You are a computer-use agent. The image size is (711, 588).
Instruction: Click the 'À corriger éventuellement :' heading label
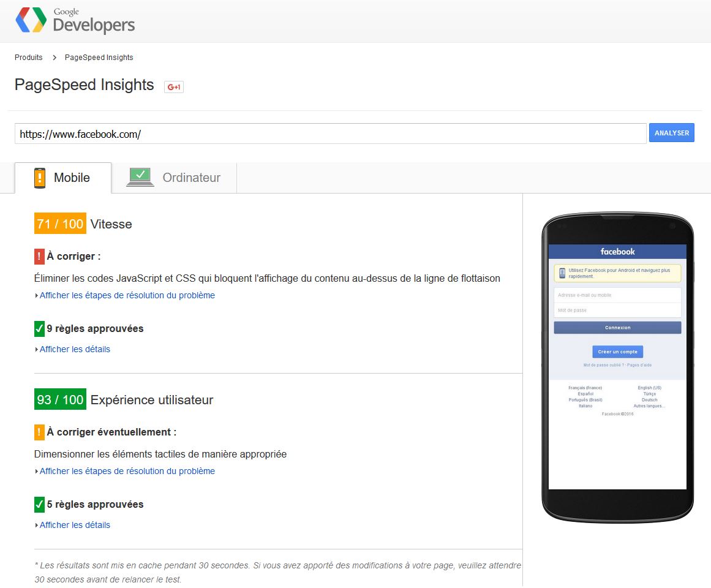[x=111, y=432]
